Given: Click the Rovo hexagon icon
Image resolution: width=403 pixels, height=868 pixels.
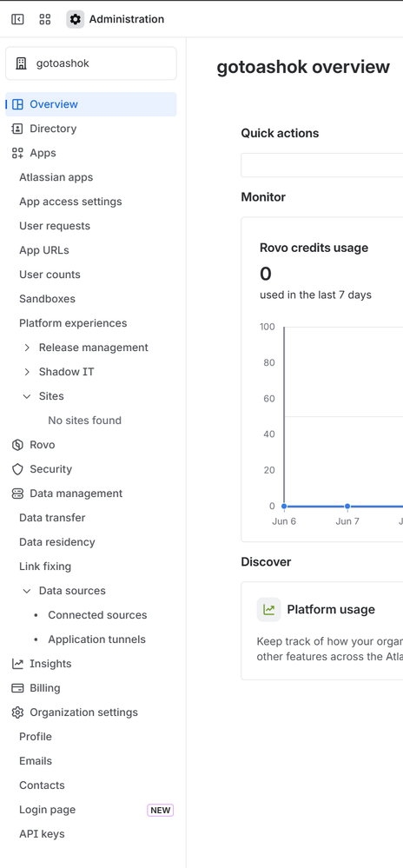Looking at the screenshot, I should pos(17,445).
